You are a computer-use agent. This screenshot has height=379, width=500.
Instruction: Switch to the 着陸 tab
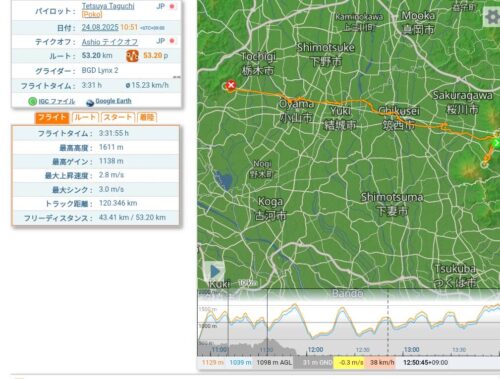147,117
